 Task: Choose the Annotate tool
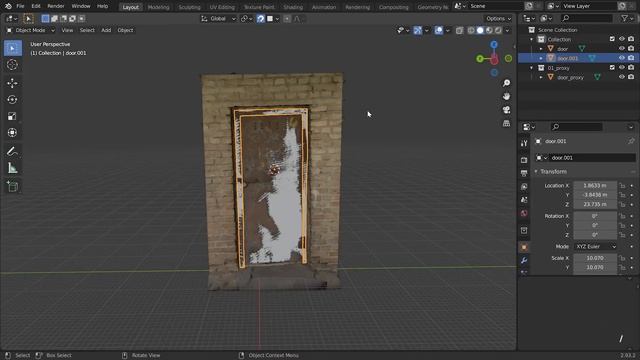point(12,151)
